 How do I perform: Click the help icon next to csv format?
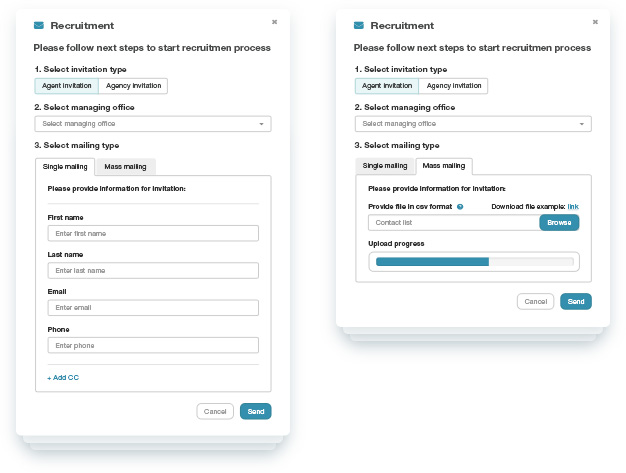pos(460,207)
